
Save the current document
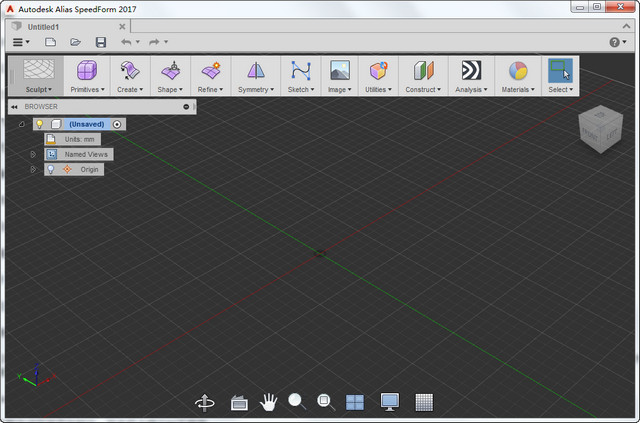click(100, 42)
